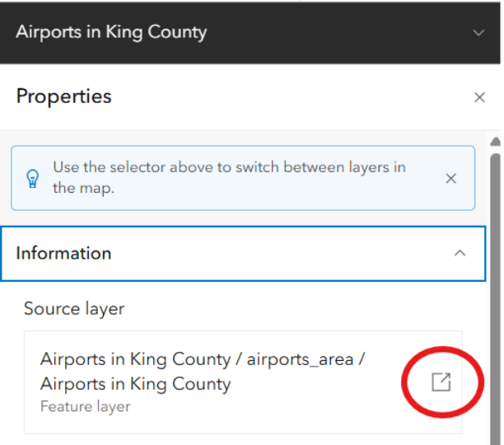Click the tip text about switching layers

tap(229, 178)
